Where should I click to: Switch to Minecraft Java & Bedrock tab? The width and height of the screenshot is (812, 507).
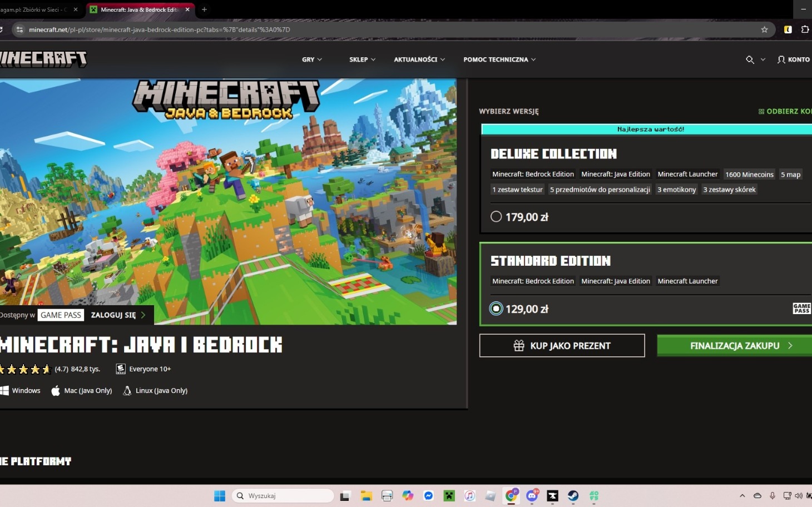139,9
